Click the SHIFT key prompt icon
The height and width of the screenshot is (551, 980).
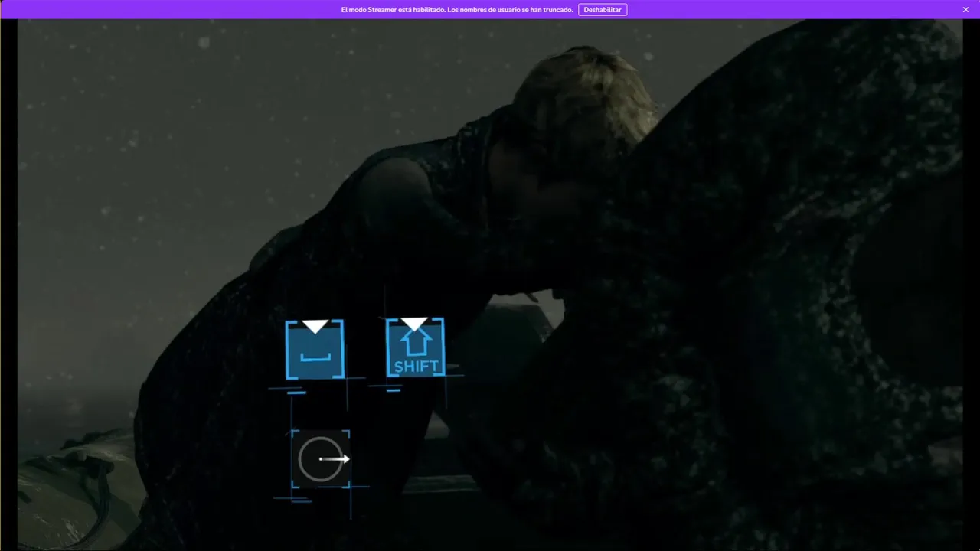(415, 347)
